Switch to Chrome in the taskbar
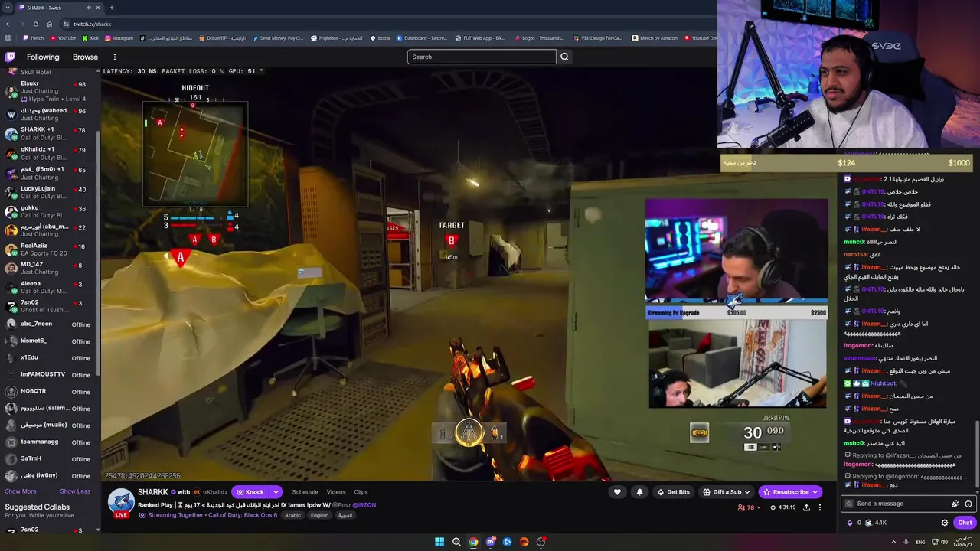The width and height of the screenshot is (980, 551). click(473, 542)
